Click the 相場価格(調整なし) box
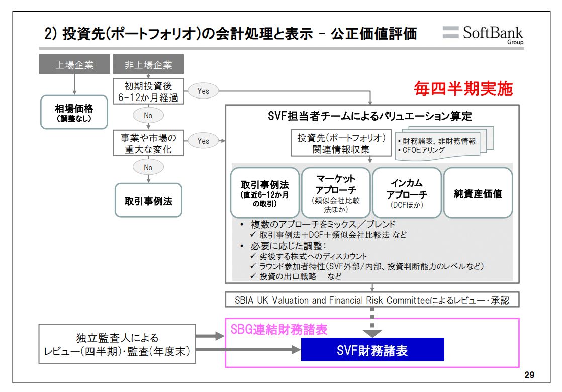This screenshot has height=392, width=562. [x=74, y=112]
